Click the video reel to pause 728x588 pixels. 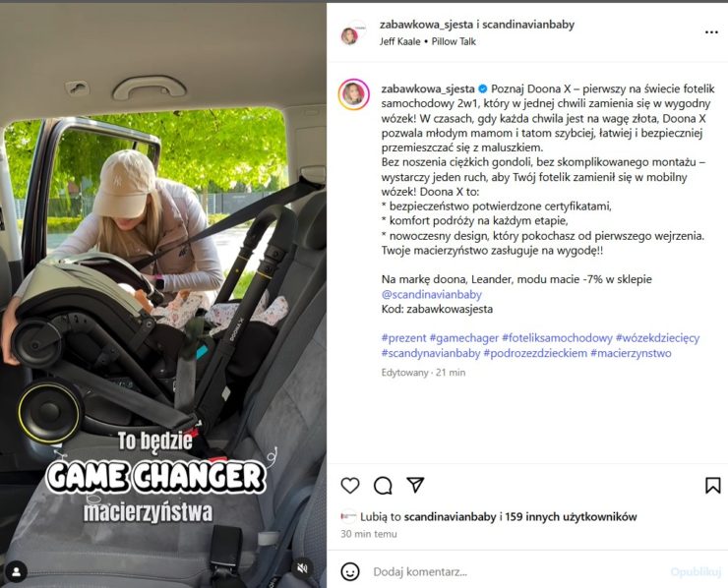pos(163,295)
